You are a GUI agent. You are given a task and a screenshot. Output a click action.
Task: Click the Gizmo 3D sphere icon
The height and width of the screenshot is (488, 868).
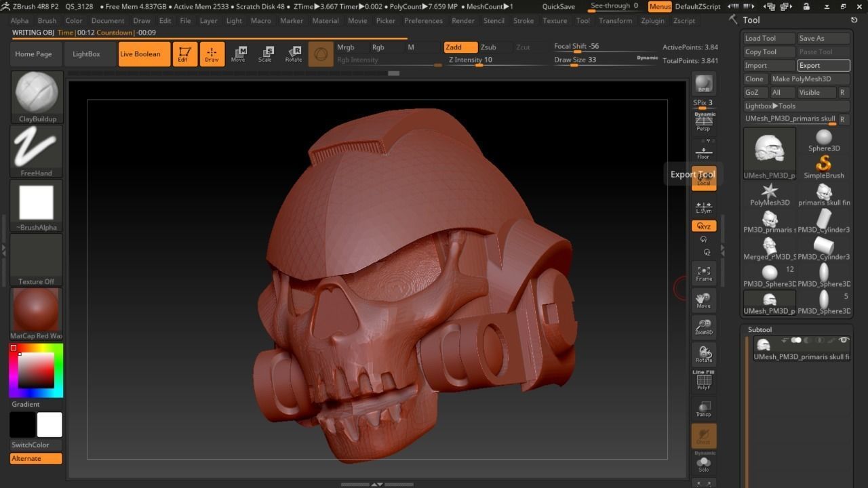click(321, 54)
